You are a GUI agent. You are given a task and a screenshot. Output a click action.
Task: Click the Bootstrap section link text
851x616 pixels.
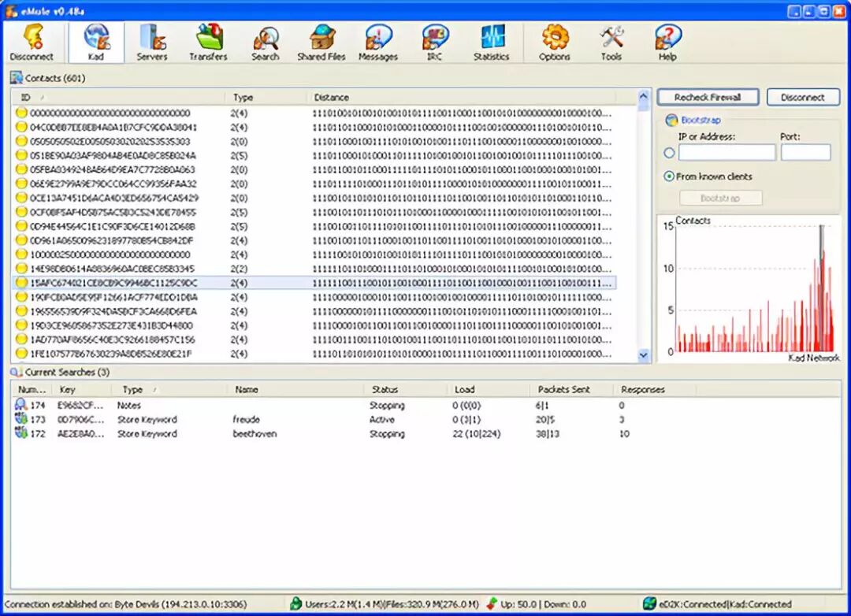[700, 120]
